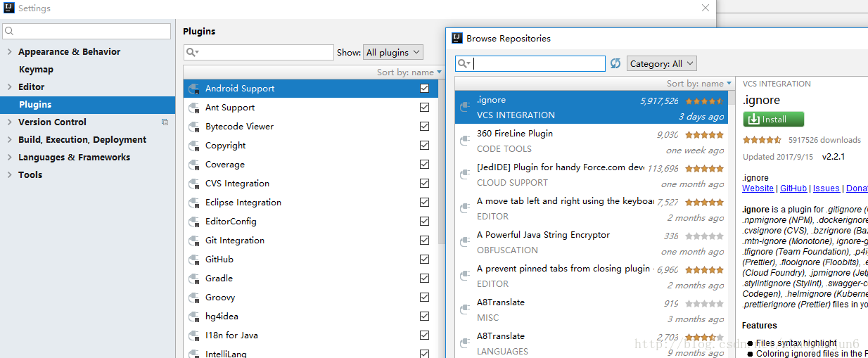Expand the Editor settings node
This screenshot has height=358, width=868.
point(9,87)
